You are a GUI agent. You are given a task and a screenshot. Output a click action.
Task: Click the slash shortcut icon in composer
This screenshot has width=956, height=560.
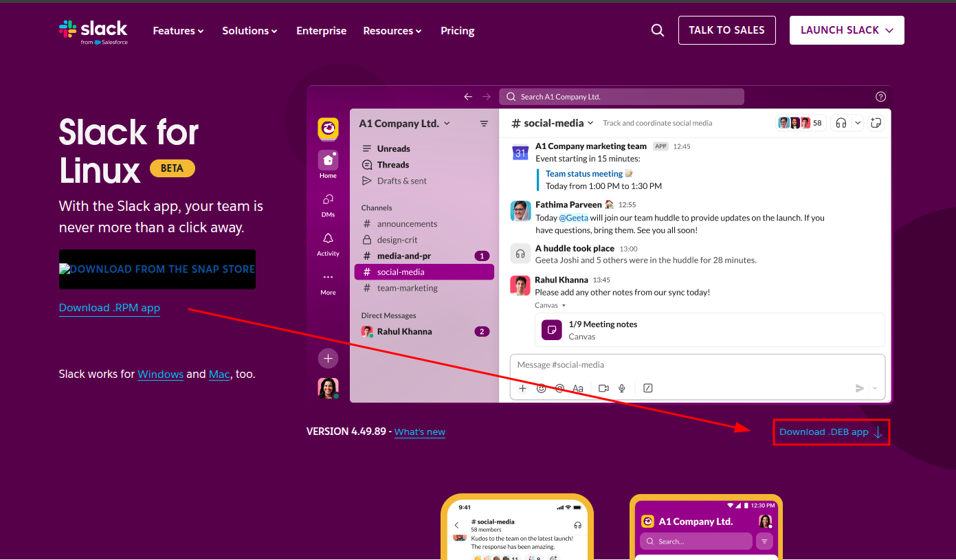[x=647, y=388]
